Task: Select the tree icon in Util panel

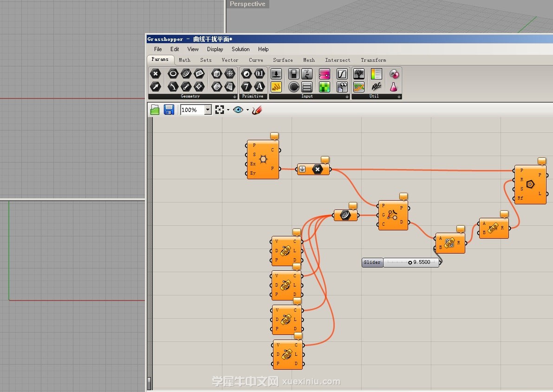Action: coord(358,74)
